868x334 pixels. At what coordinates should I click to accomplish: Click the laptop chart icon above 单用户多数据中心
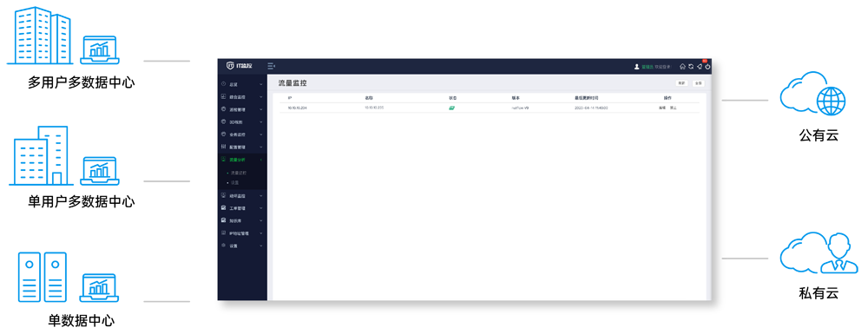[x=100, y=171]
